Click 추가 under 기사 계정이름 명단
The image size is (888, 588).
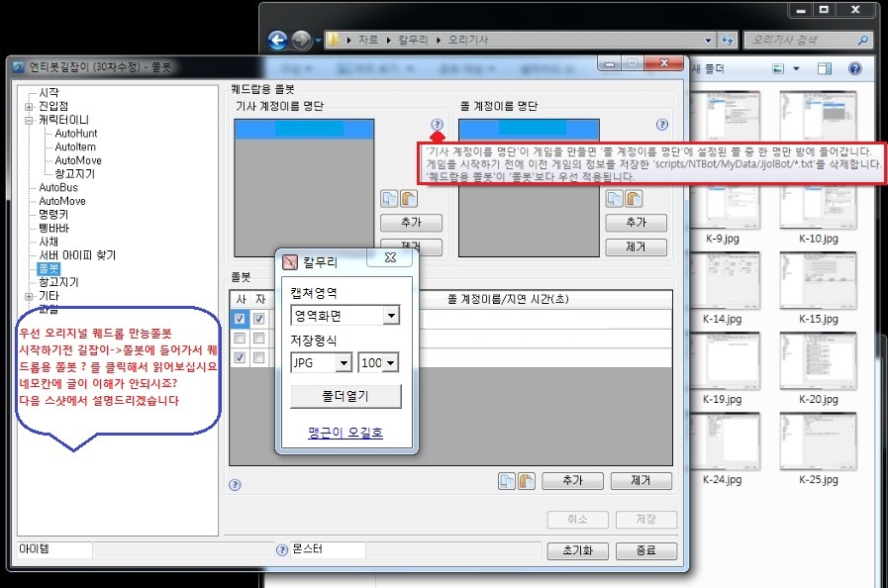tap(411, 223)
